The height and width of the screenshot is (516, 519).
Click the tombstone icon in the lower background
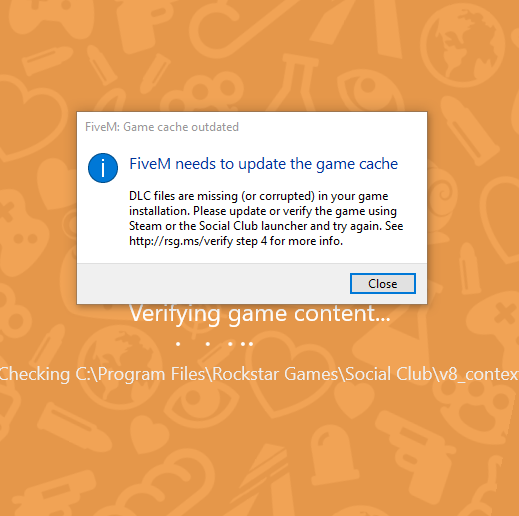click(x=333, y=452)
